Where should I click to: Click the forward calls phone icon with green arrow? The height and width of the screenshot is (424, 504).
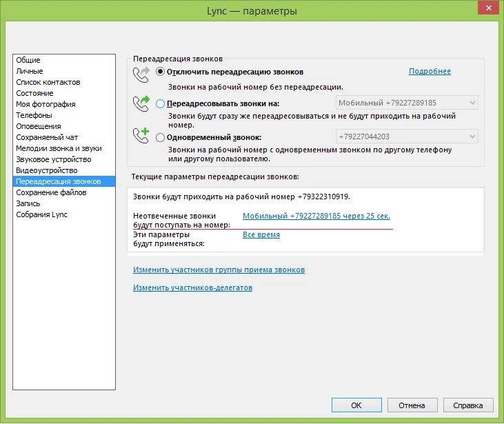click(141, 103)
